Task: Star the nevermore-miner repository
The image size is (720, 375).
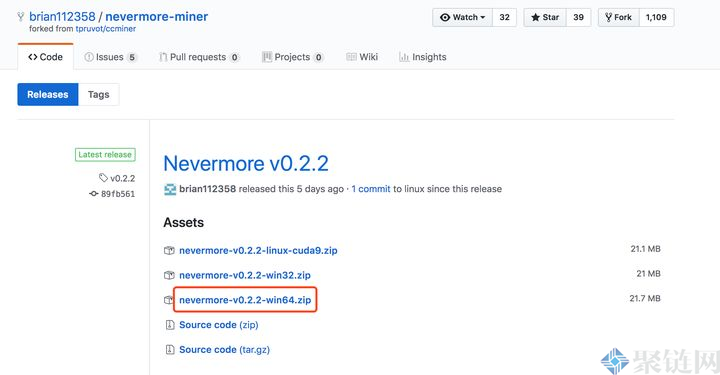Action: tap(545, 17)
